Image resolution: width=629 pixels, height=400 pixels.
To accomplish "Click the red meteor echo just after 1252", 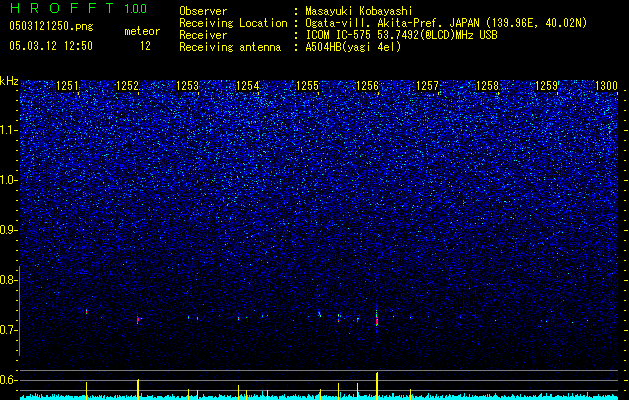I will (138, 320).
